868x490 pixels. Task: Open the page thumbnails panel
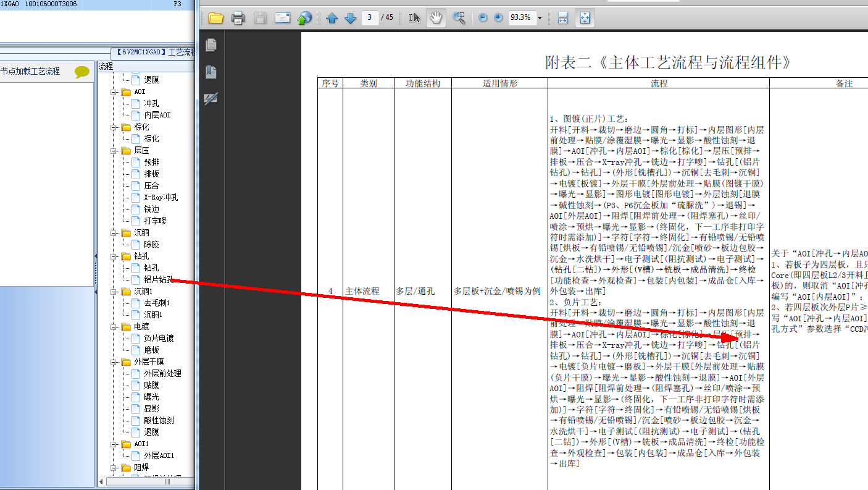[211, 45]
